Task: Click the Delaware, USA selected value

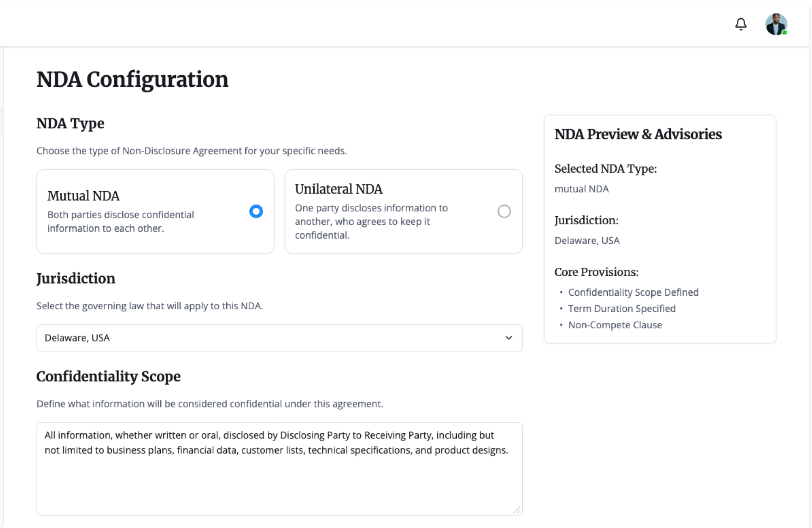Action: pos(77,338)
